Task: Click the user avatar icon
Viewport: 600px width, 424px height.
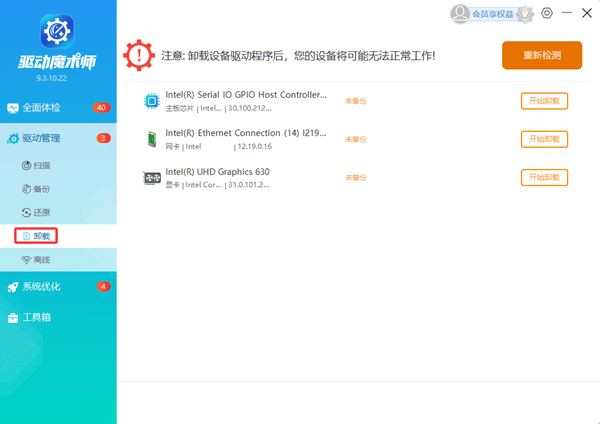Action: [460, 13]
